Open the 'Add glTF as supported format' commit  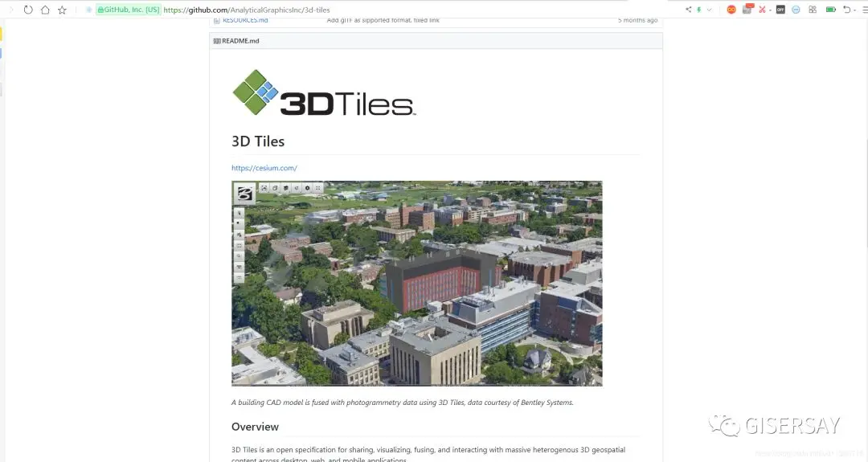pos(383,20)
